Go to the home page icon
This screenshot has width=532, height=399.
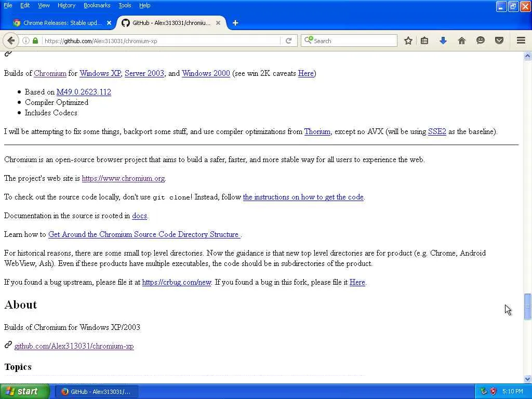pos(461,41)
